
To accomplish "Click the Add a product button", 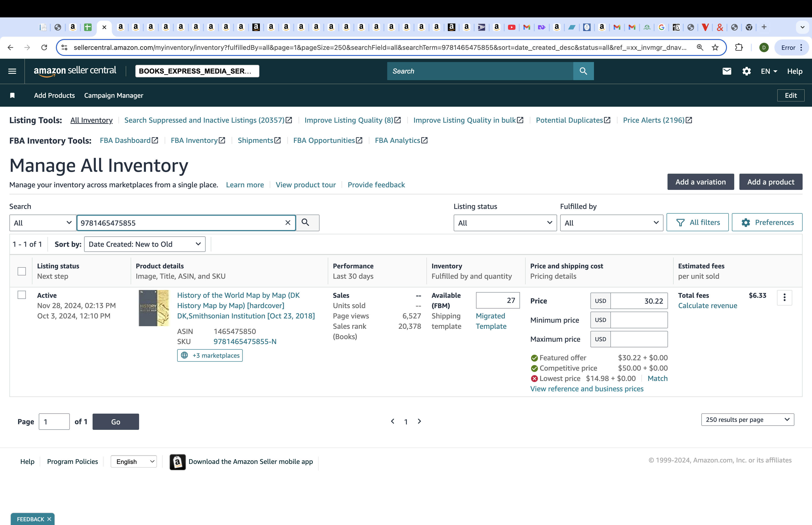I will tap(771, 182).
